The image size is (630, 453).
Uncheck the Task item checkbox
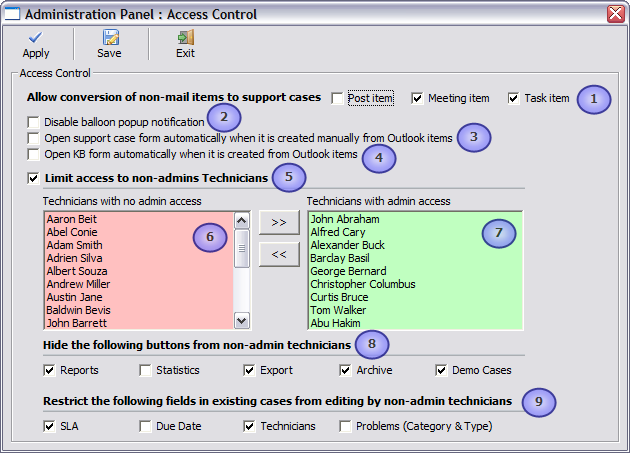coord(513,98)
